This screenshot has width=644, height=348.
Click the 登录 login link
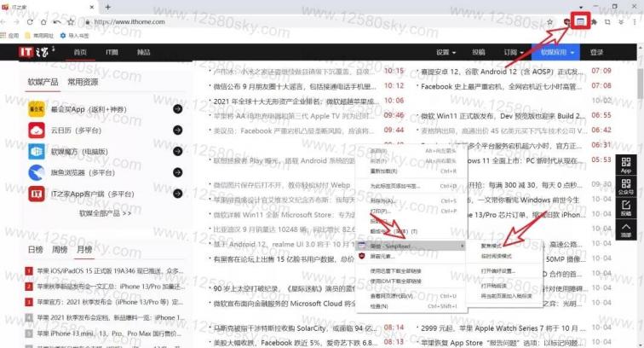tap(596, 52)
